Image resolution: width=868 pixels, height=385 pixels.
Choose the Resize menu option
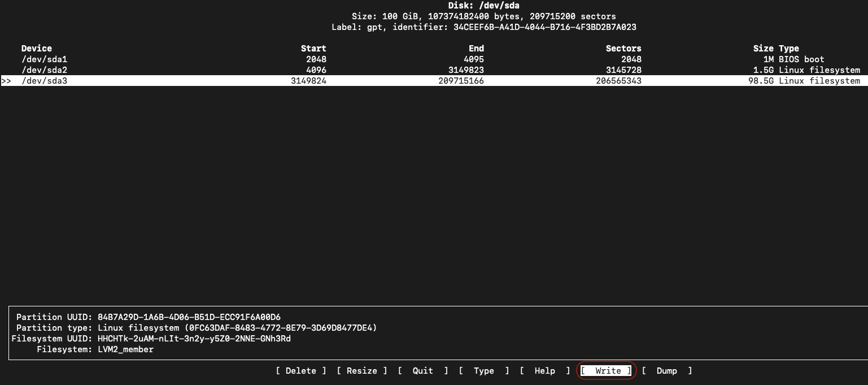click(x=361, y=371)
